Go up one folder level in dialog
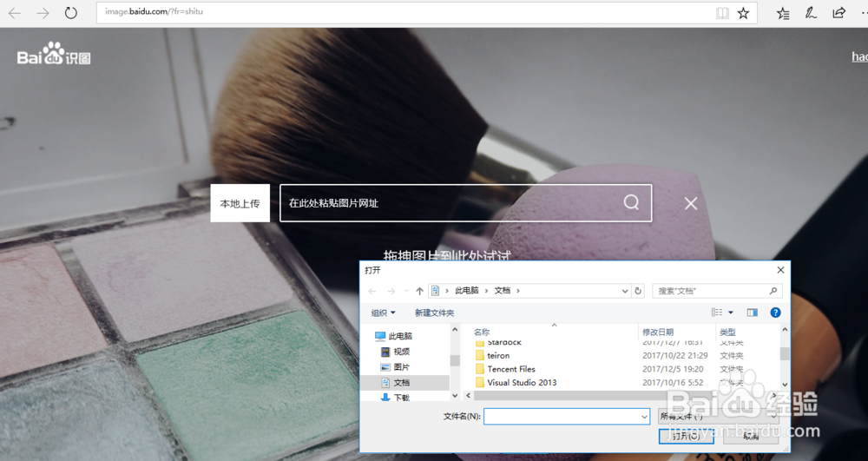 419,291
